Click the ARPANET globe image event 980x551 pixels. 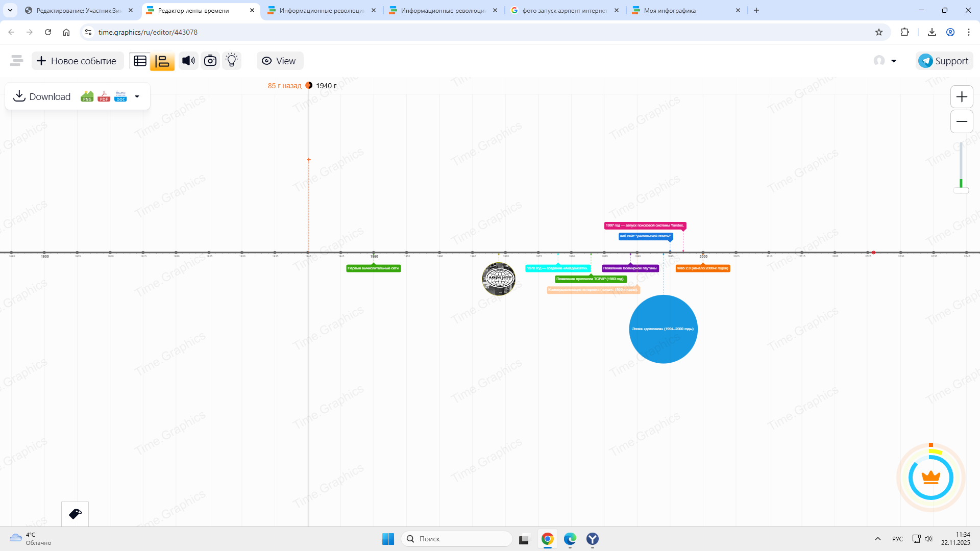[499, 279]
